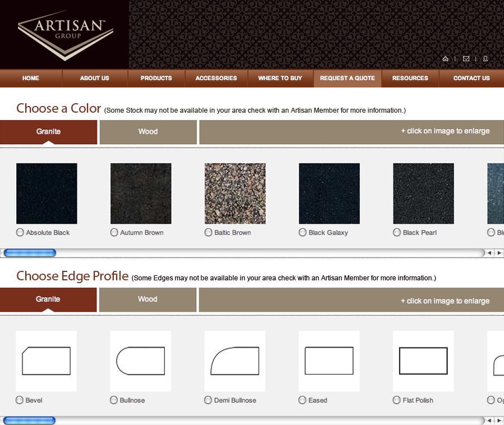Screen dimensions: 504x425
Task: Select the Black Pearl radio button
Action: [x=397, y=232]
